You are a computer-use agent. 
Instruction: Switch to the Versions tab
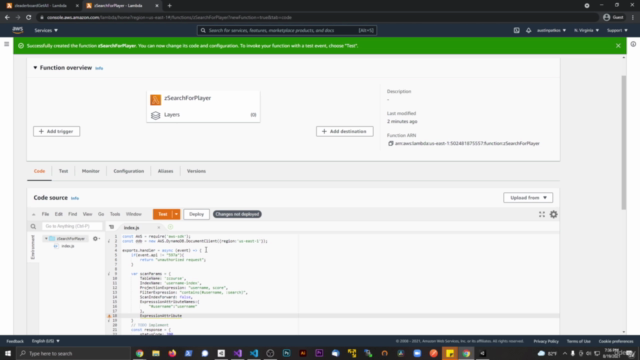(x=196, y=171)
